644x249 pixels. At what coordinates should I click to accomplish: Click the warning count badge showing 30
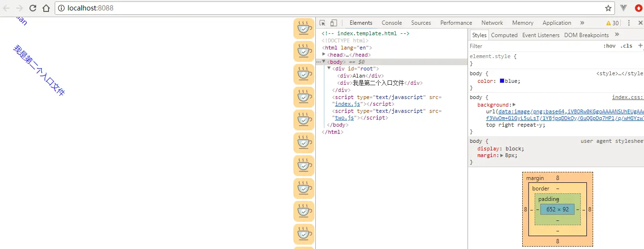[x=613, y=23]
